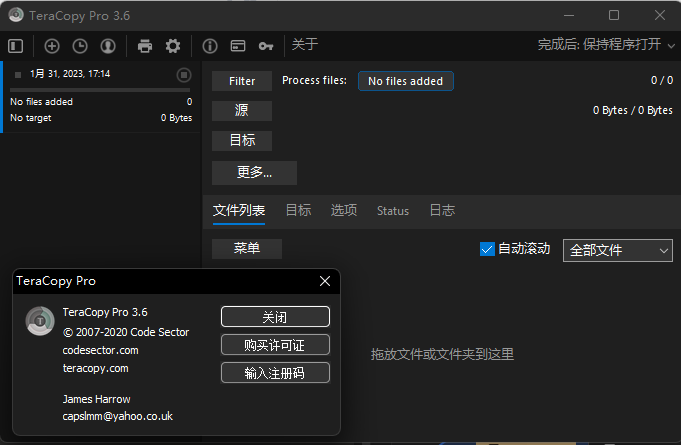Click the TeraCopy Pro 3.6 version text
This screenshot has width=681, height=445.
pos(105,313)
